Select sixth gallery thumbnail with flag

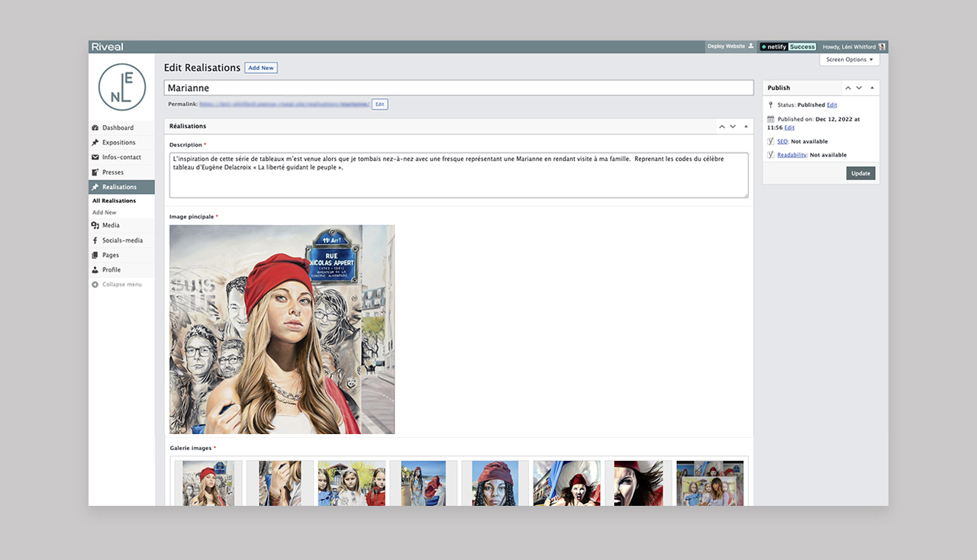[x=567, y=483]
